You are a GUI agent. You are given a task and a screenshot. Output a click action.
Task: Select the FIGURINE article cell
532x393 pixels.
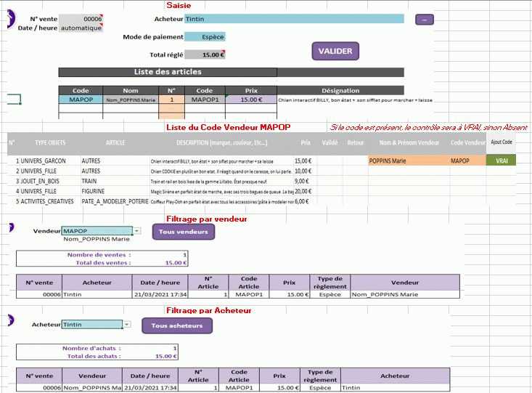[x=93, y=191]
